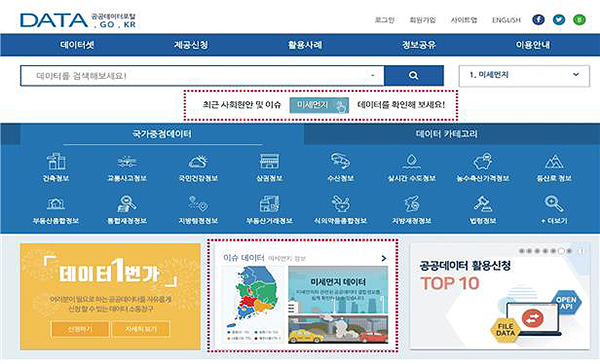
Task: Open the Twitter bird icon
Action: (559, 20)
